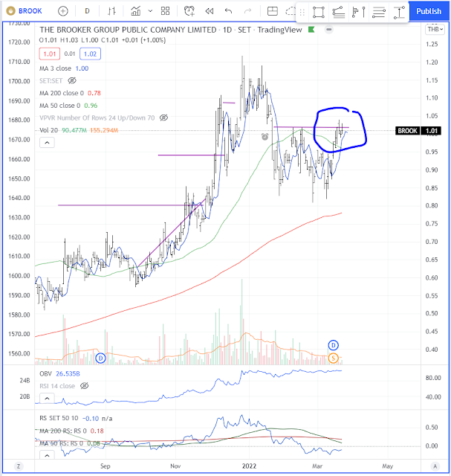Click the 2022 time axis label
Image resolution: width=451 pixels, height=476 pixels.
pyautogui.click(x=249, y=466)
